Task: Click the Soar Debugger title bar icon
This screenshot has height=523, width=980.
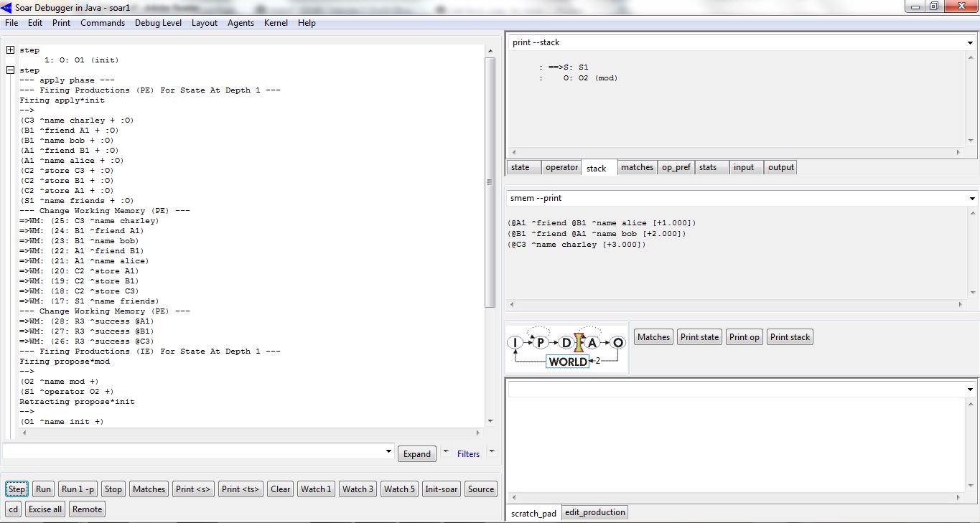Action: [x=7, y=6]
